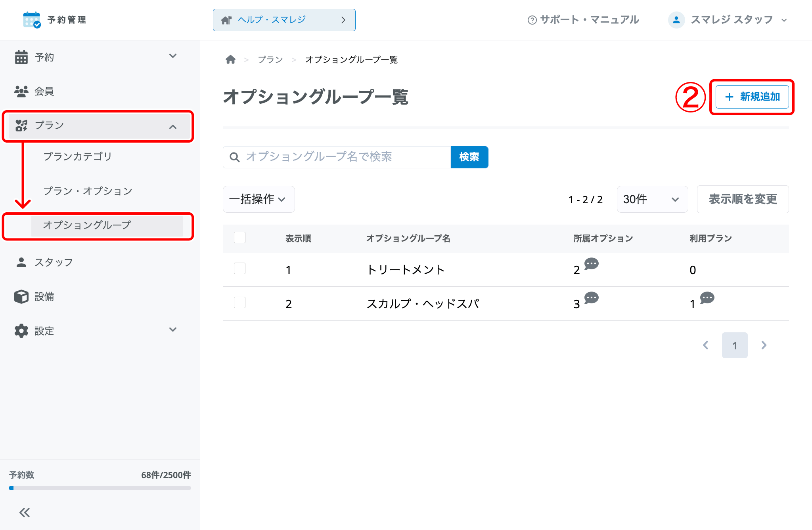812x530 pixels.
Task: Click the 設定 gear icon in the sidebar
Action: pyautogui.click(x=21, y=331)
